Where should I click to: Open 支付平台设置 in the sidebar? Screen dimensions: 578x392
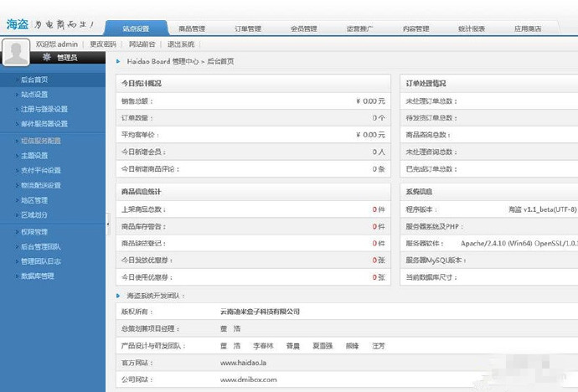click(x=40, y=170)
